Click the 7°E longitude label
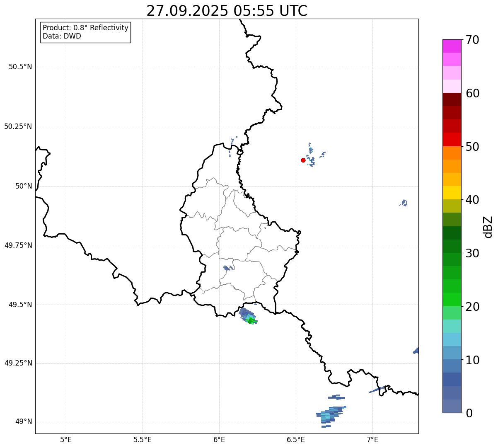 (372, 440)
